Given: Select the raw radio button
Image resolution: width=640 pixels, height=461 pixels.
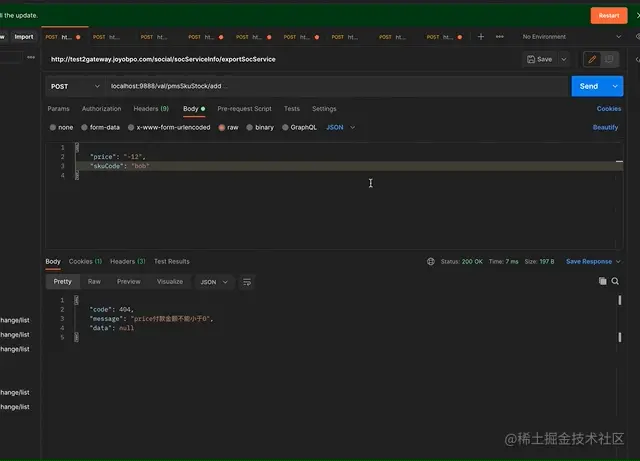Looking at the screenshot, I should click(222, 127).
